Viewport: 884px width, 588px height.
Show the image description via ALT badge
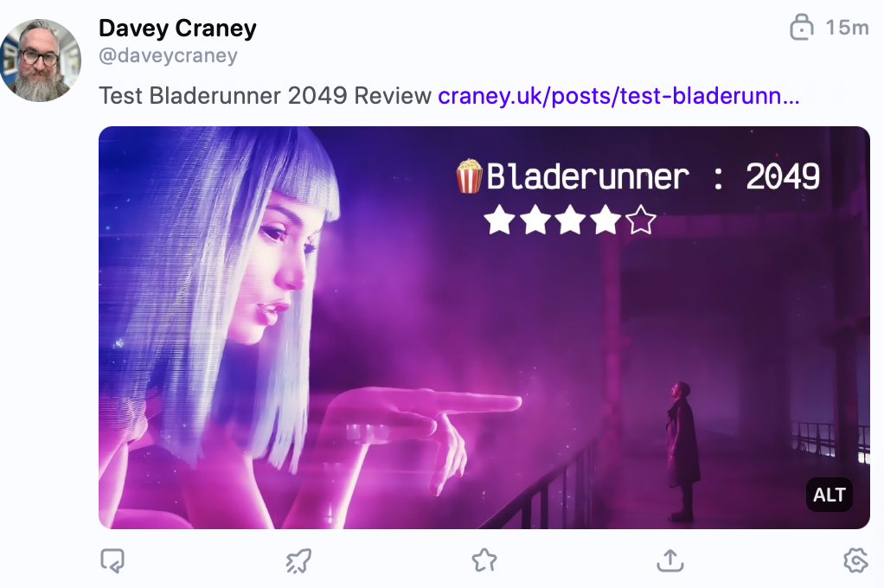click(830, 495)
